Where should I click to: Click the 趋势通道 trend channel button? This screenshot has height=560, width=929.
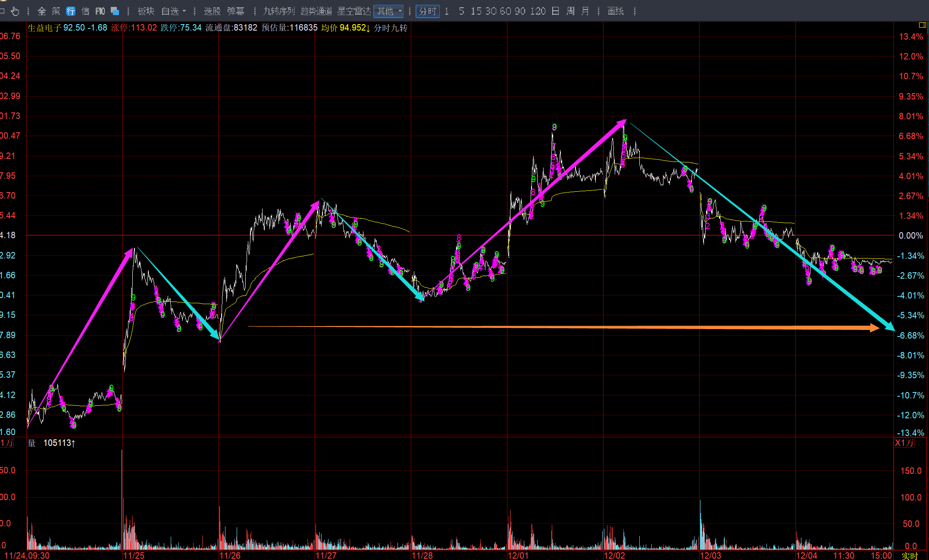[316, 11]
